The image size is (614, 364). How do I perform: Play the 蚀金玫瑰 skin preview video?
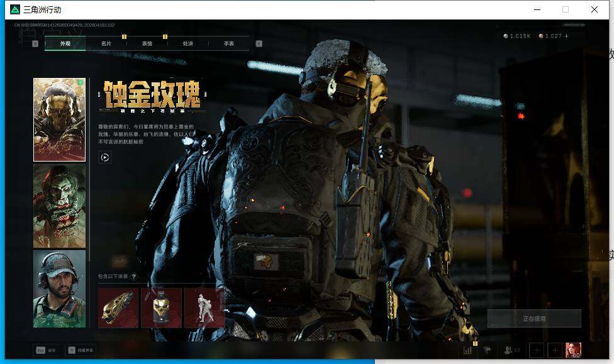[105, 157]
